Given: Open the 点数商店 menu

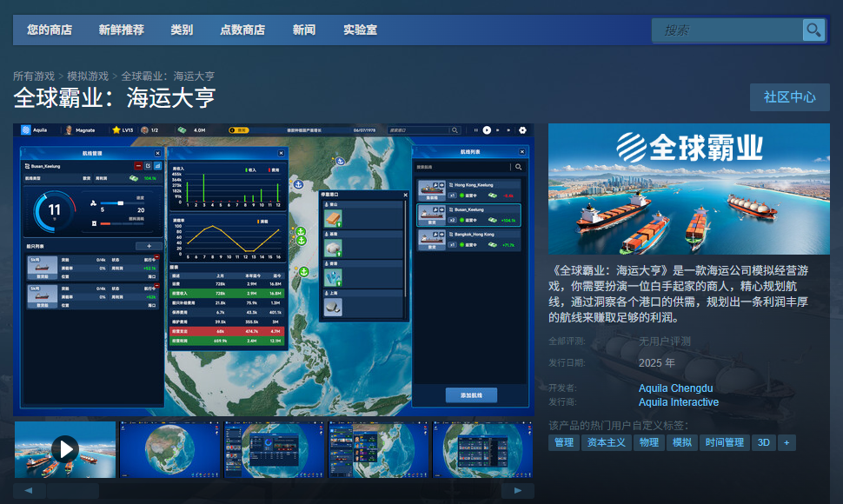Looking at the screenshot, I should click(x=242, y=30).
